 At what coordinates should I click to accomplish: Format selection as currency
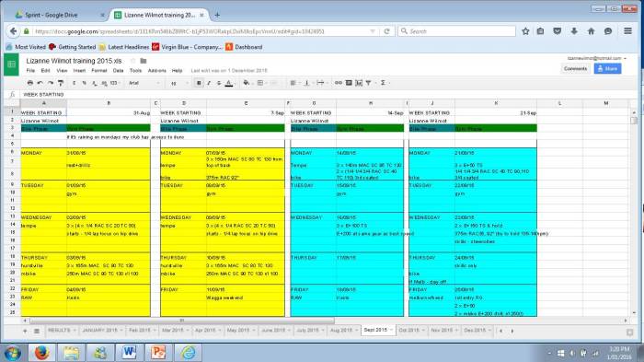[x=74, y=83]
